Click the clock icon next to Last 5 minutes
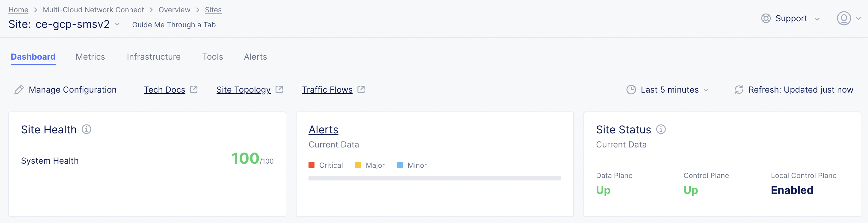The image size is (868, 223). pos(630,89)
